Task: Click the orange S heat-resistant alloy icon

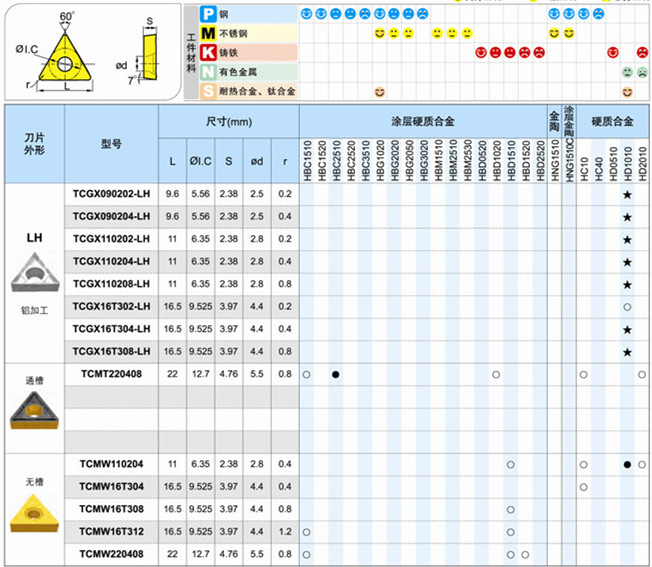Action: coord(208,91)
